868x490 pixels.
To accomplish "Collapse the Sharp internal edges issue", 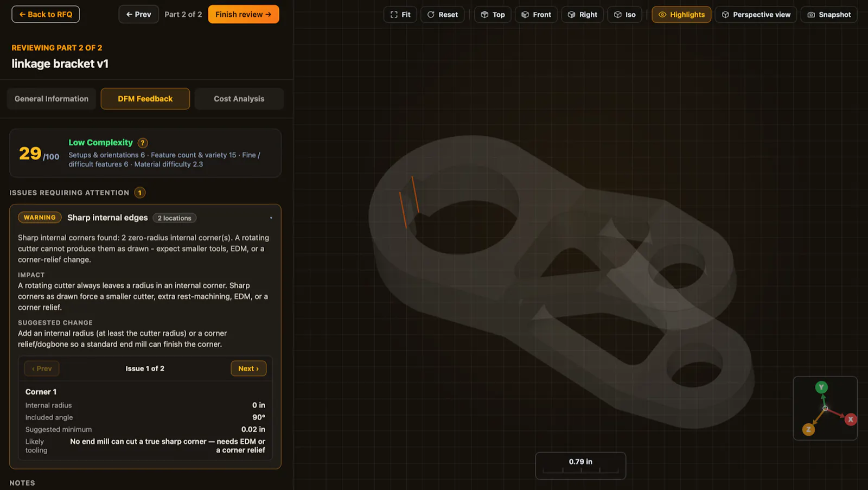I will [x=271, y=218].
